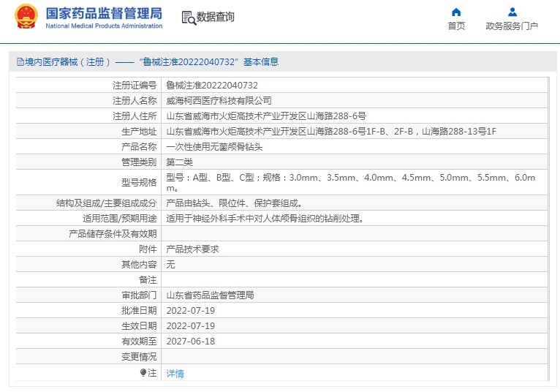Screen dimensions: 560x392
Task: Open the 数据查询 search icon
Action: (189, 18)
